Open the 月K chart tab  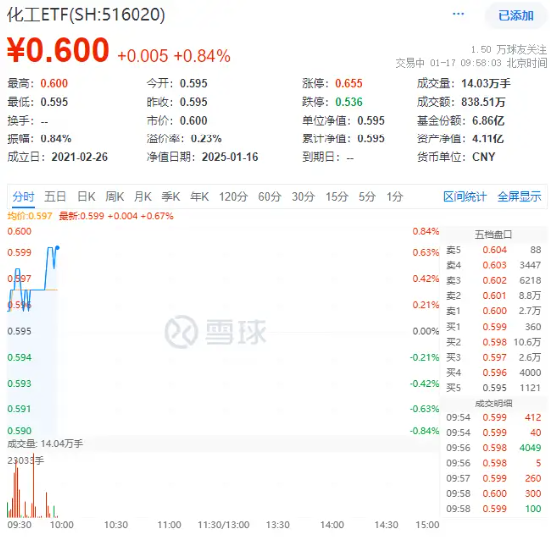143,196
